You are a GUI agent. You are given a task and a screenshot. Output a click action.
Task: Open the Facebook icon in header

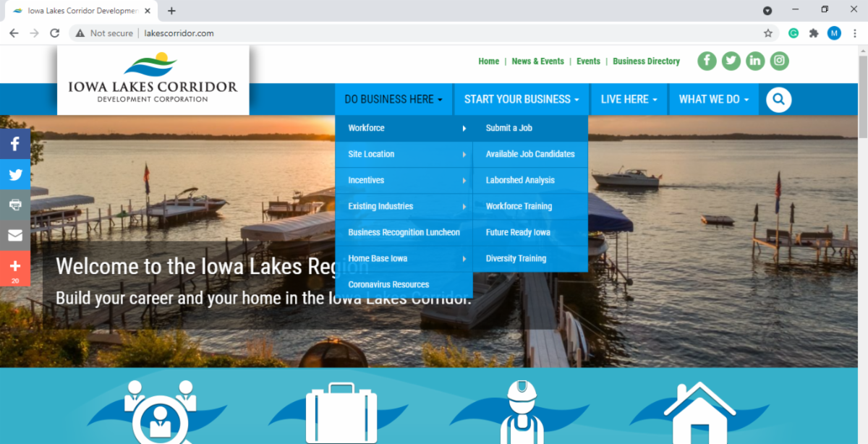pyautogui.click(x=707, y=61)
